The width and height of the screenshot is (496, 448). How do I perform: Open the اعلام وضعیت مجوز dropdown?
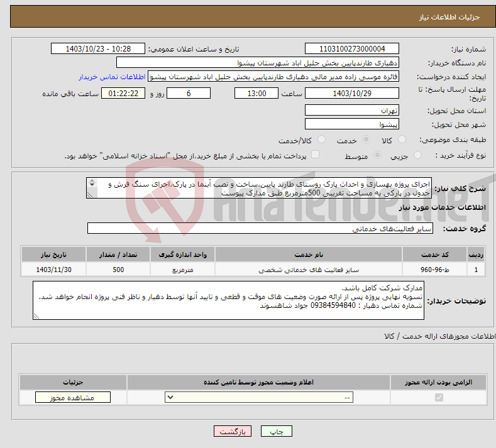pyautogui.click(x=259, y=397)
